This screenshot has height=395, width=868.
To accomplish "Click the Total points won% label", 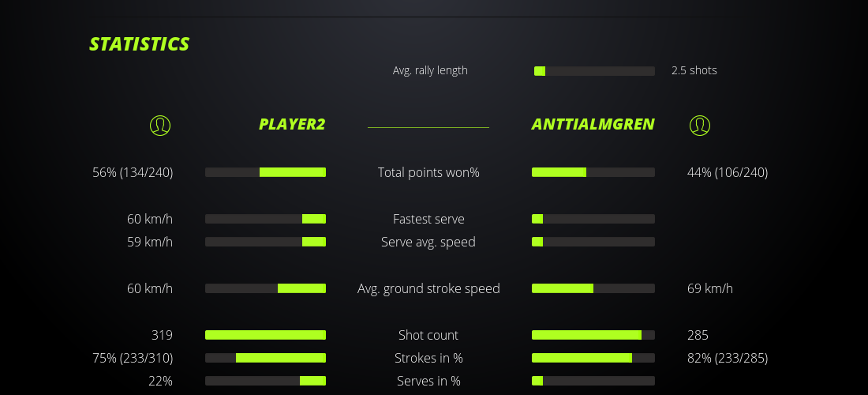I will click(428, 172).
